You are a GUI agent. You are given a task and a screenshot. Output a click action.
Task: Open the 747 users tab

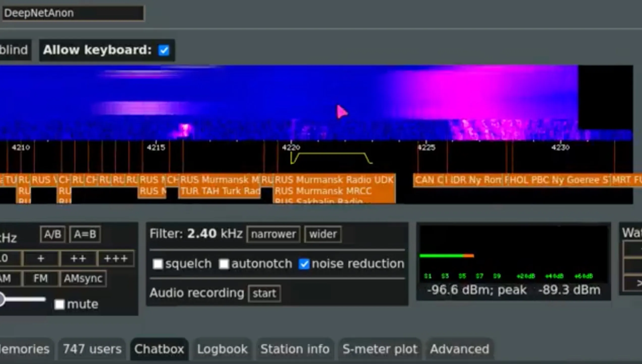click(92, 349)
